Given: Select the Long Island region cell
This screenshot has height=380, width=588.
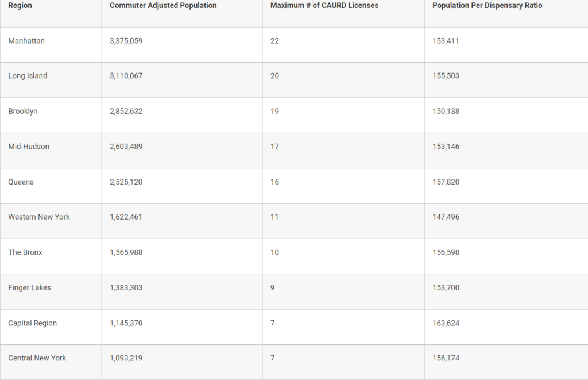Looking at the screenshot, I should tap(28, 76).
